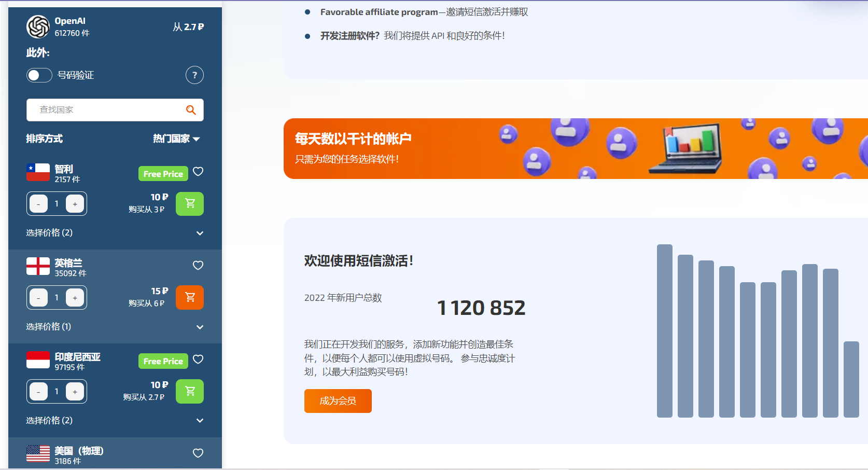This screenshot has width=868, height=470.
Task: Favorite Chile with the heart icon
Action: (198, 172)
